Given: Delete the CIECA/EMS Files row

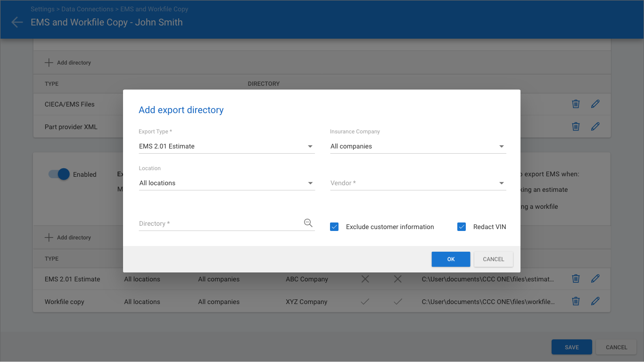Looking at the screenshot, I should coord(576,104).
